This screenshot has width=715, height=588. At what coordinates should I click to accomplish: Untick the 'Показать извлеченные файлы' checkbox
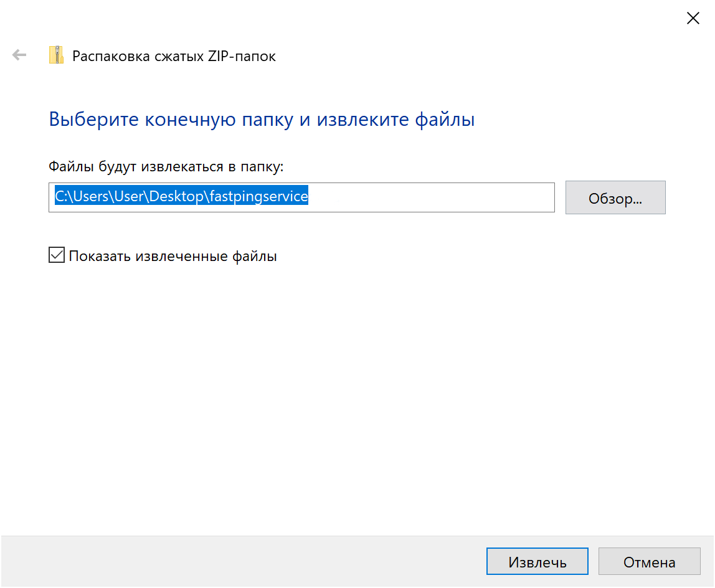tap(57, 255)
